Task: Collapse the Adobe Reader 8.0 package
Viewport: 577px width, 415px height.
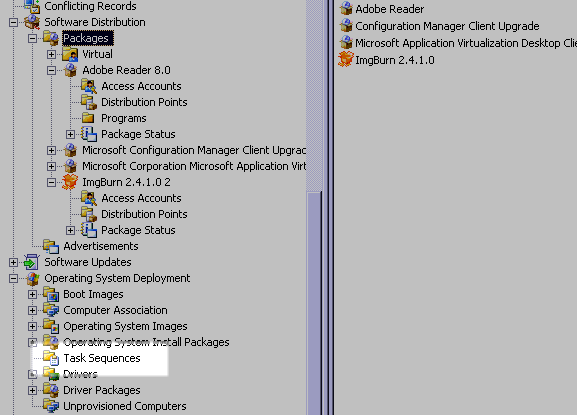Action: click(52, 70)
